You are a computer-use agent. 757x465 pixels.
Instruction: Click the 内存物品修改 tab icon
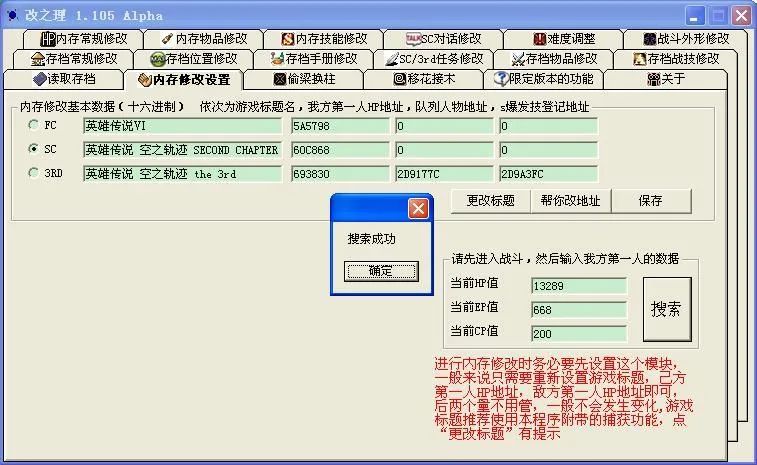click(x=168, y=39)
